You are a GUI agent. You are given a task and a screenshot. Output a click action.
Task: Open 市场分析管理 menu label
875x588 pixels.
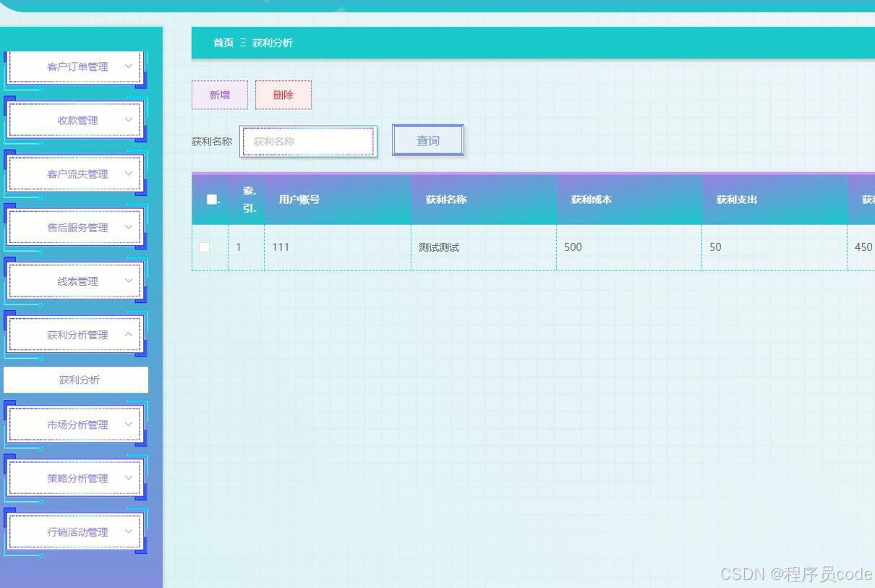[77, 425]
